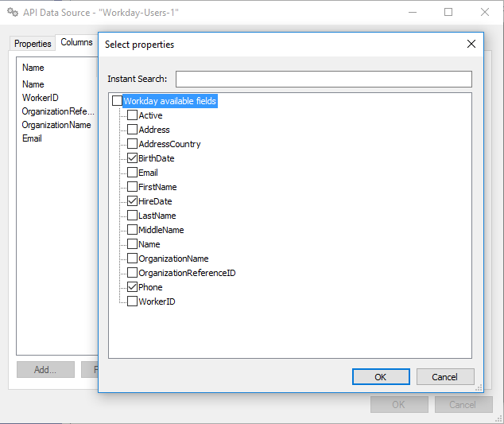Screen dimensions: 504x424
Task: Select WorkerID row in columns list
Action: pos(41,98)
